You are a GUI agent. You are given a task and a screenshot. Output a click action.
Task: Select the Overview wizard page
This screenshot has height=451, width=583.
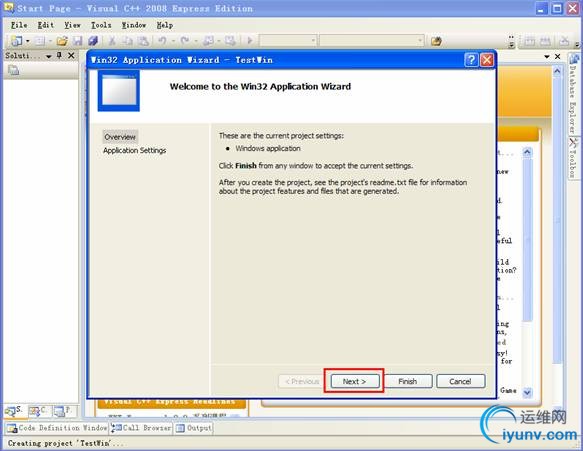pyautogui.click(x=120, y=137)
